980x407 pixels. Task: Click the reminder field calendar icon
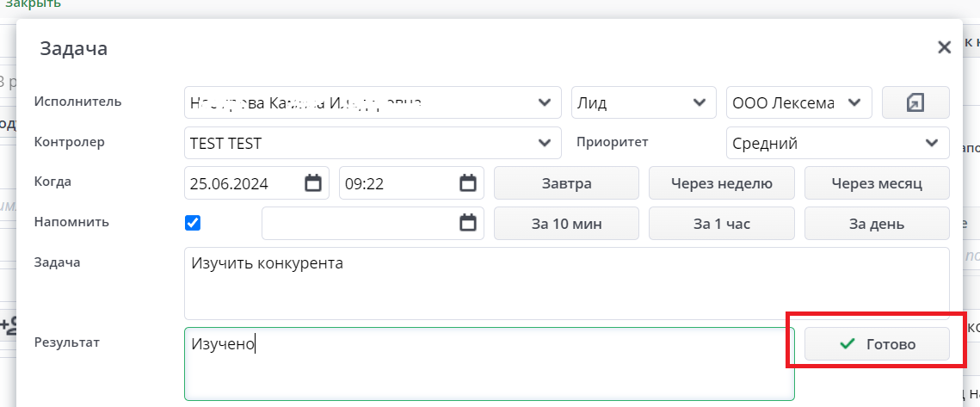(468, 222)
